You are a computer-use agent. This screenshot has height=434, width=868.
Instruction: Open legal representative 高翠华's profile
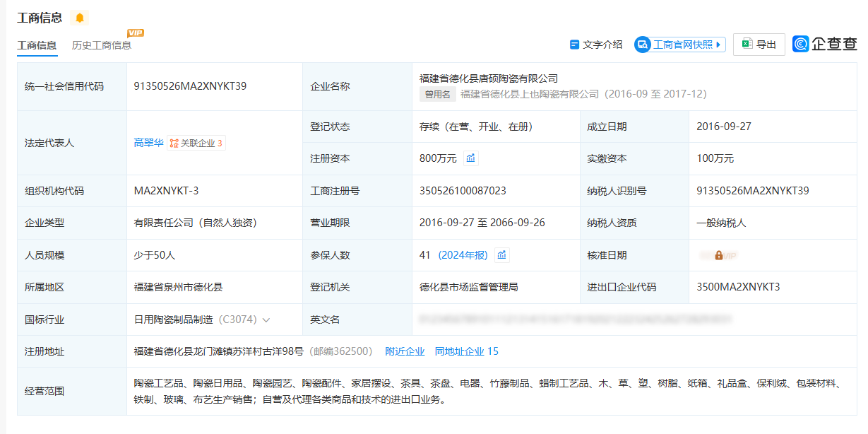[x=148, y=143]
